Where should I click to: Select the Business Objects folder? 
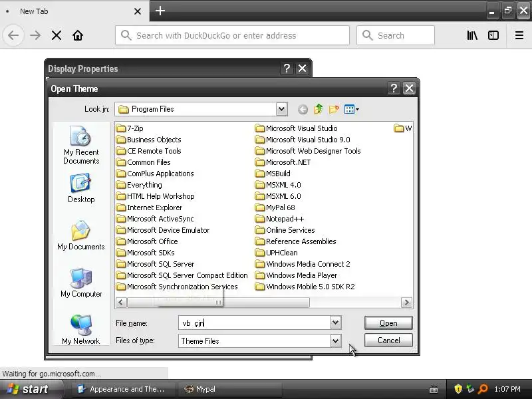pyautogui.click(x=148, y=140)
